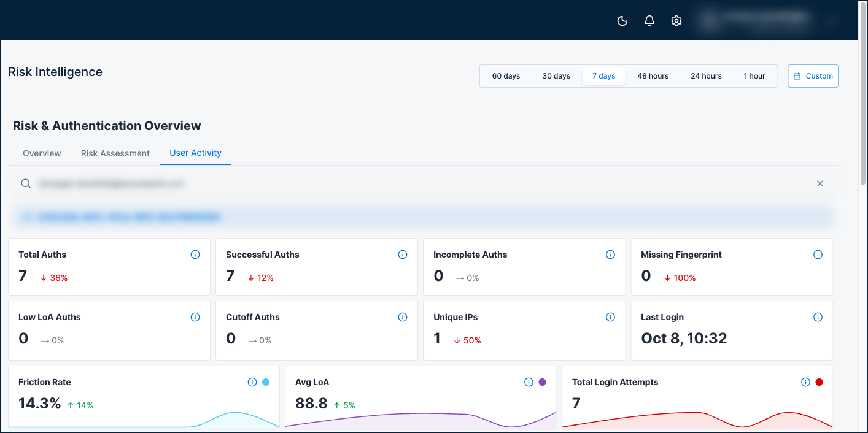Click the Avg LoA value 88.8
868x433 pixels.
pos(311,403)
